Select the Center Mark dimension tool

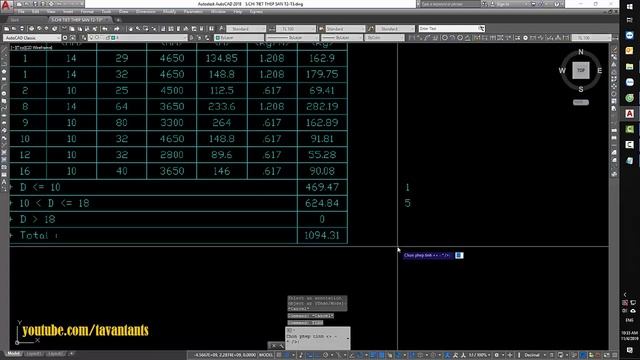pyautogui.click(x=525, y=38)
